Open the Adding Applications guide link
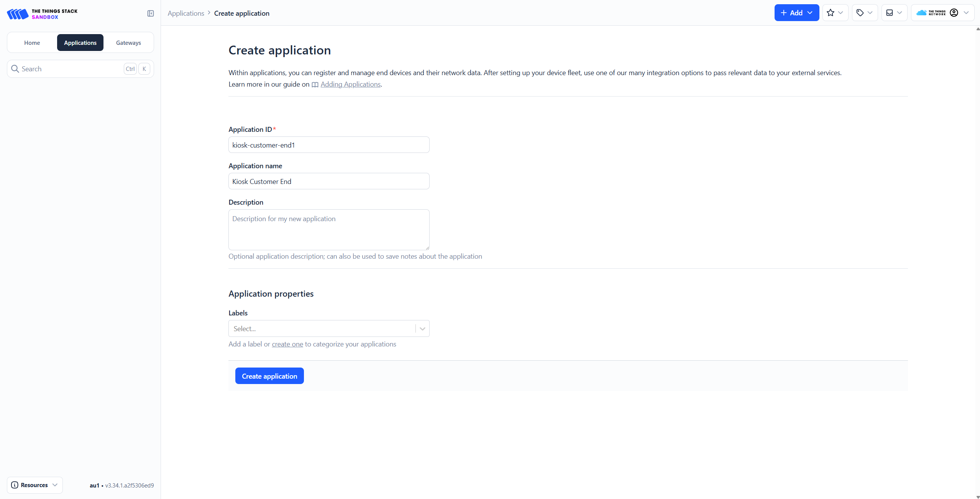Viewport: 980px width, 499px height. point(350,84)
